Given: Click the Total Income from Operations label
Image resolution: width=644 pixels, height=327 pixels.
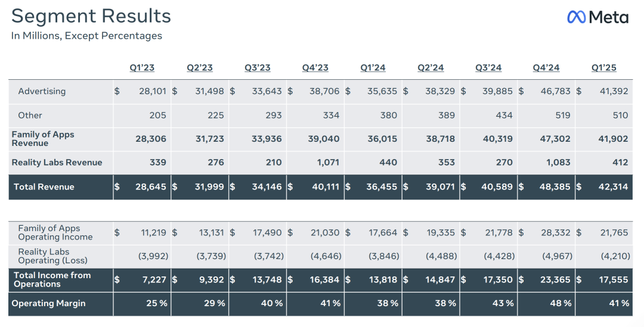Looking at the screenshot, I should point(52,279).
